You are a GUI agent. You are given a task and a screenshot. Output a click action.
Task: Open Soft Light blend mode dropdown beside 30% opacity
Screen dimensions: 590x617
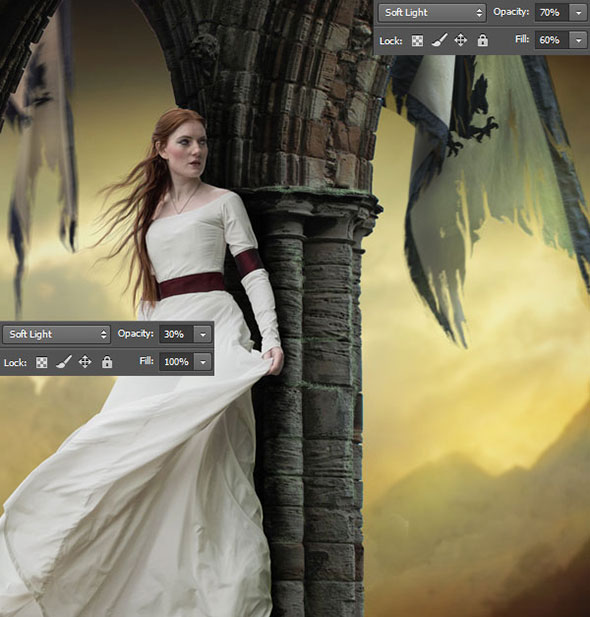[57, 334]
